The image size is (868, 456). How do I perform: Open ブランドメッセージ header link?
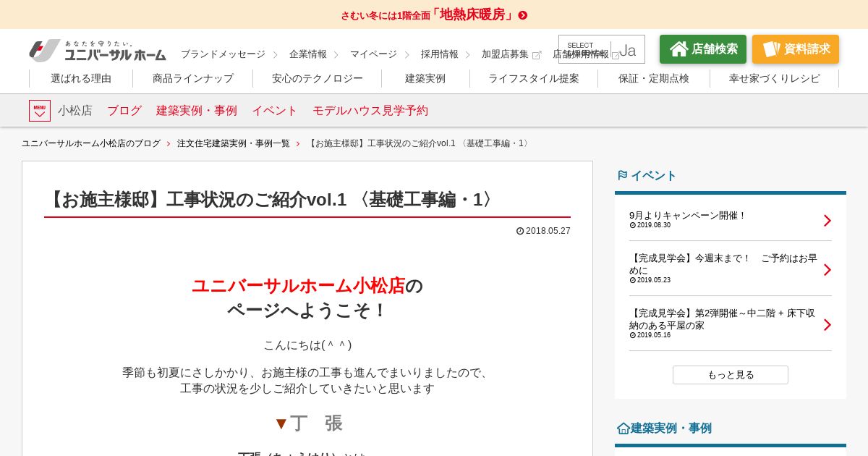pos(223,54)
